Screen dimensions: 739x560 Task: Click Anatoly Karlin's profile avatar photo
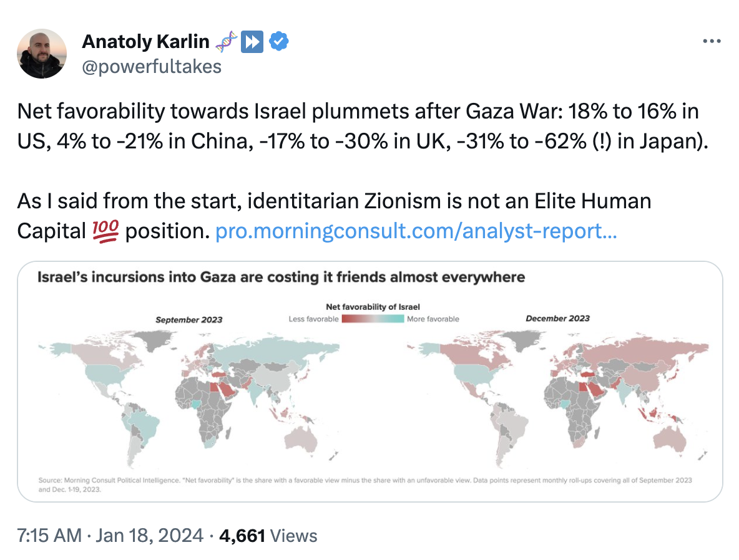coord(42,54)
